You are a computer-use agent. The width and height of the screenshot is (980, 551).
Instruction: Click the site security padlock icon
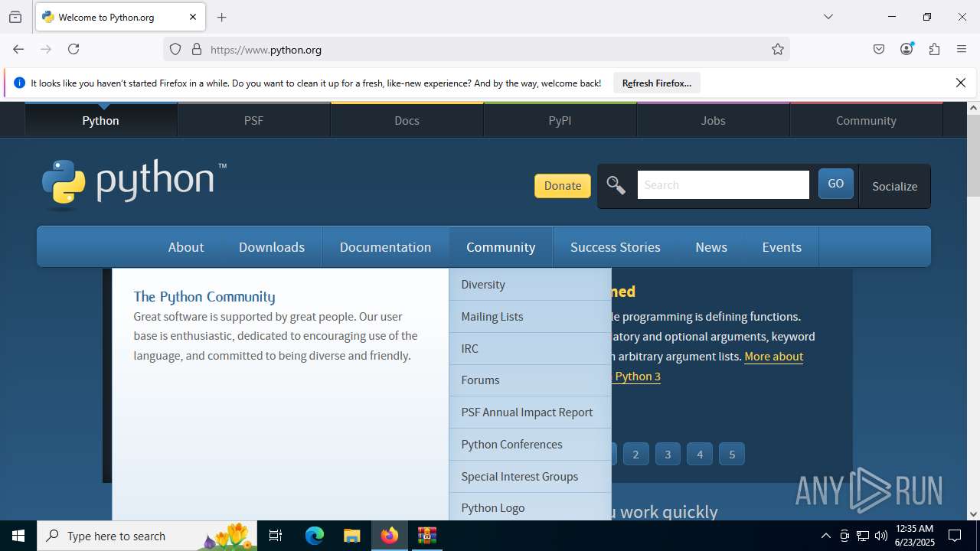point(197,49)
